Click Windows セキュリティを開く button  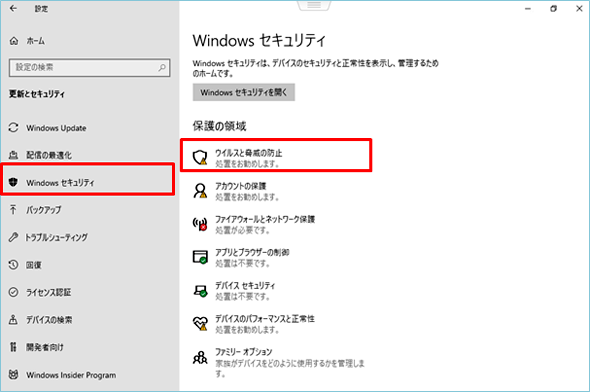point(243,93)
